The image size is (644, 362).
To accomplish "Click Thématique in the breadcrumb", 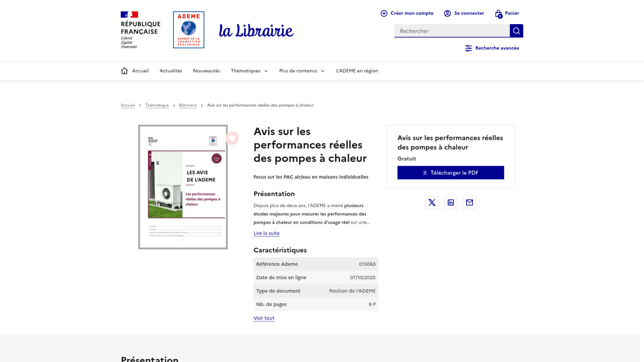I will tap(157, 105).
